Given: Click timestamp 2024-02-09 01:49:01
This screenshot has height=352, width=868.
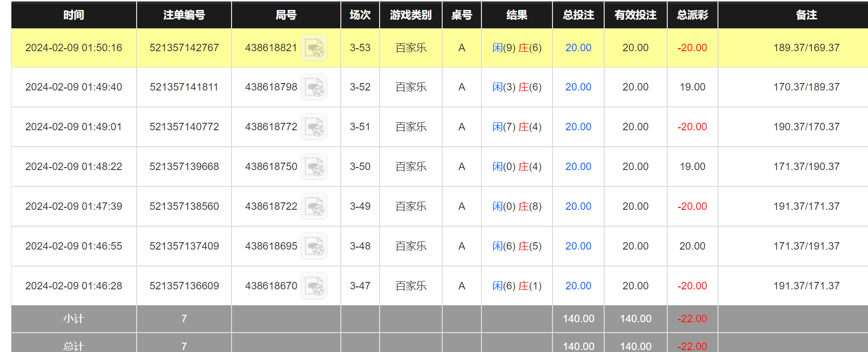Looking at the screenshot, I should (74, 127).
